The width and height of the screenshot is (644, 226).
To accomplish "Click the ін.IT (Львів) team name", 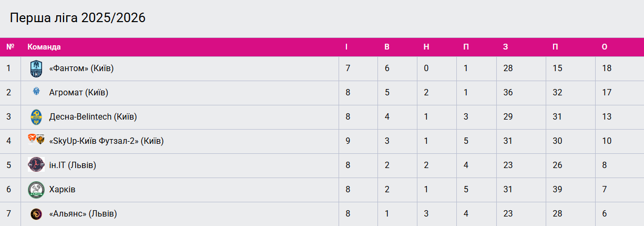I will [x=73, y=165].
